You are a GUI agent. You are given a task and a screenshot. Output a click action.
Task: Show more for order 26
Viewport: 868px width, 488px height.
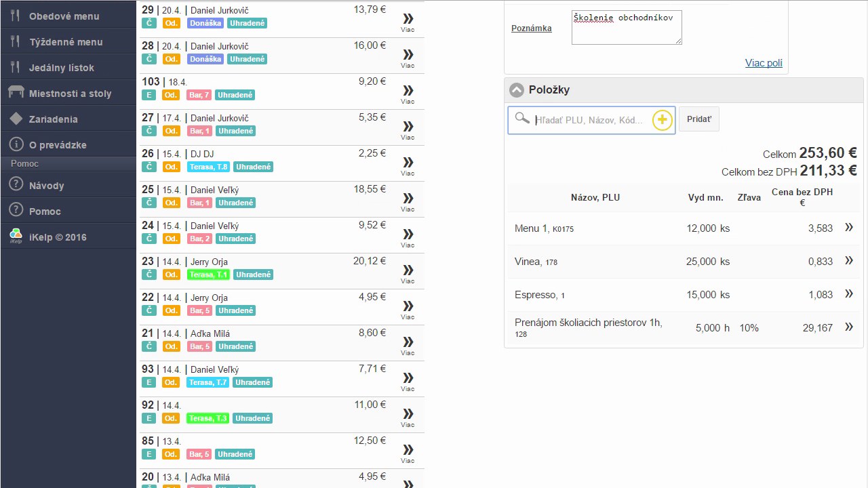(x=408, y=166)
